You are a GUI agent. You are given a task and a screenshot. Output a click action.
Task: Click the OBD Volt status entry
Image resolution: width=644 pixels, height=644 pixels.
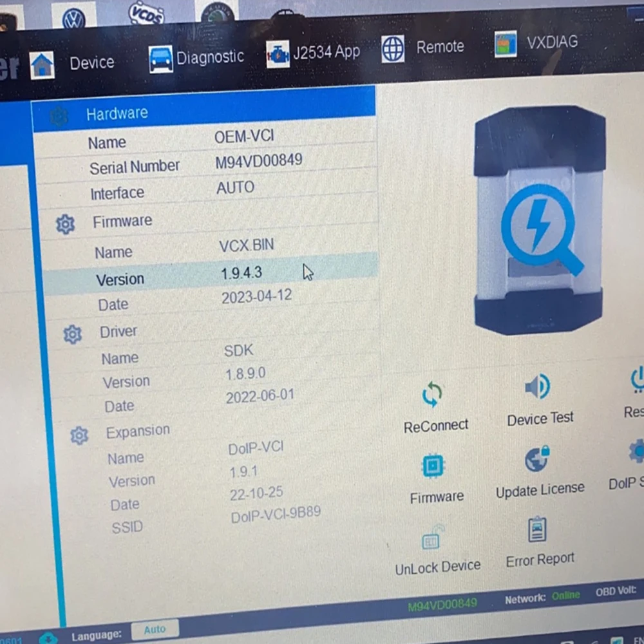click(x=616, y=591)
